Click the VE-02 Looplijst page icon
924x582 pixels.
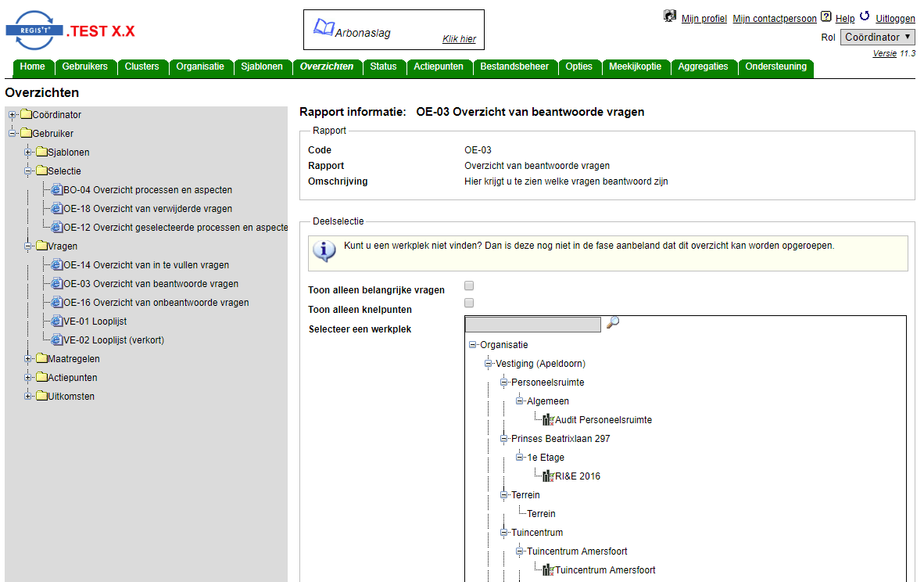point(56,339)
